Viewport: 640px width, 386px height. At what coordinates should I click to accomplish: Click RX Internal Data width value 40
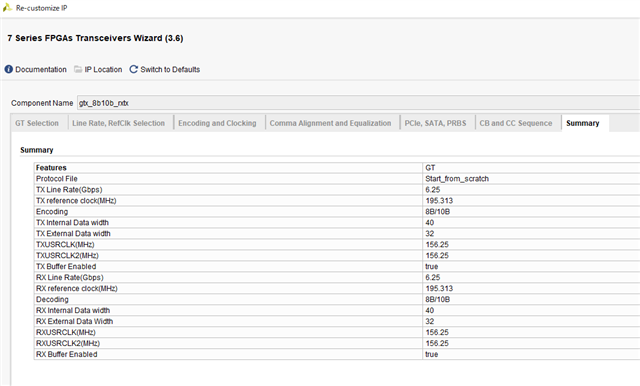pyautogui.click(x=430, y=311)
